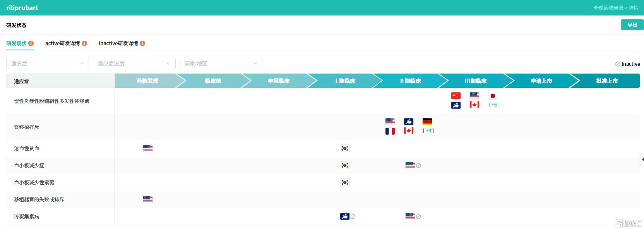
Task: Click Germany flag in 肾移植排斥 row
Action: (x=427, y=122)
